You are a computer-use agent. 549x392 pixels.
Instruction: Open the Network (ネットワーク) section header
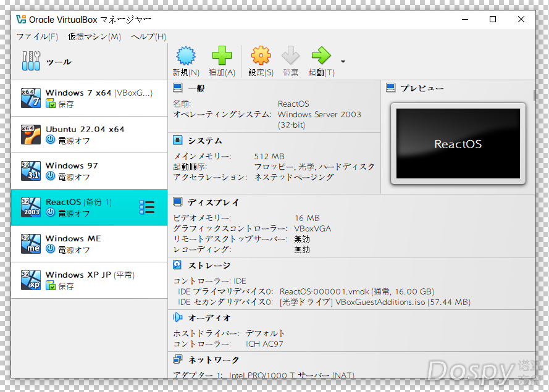coord(214,360)
